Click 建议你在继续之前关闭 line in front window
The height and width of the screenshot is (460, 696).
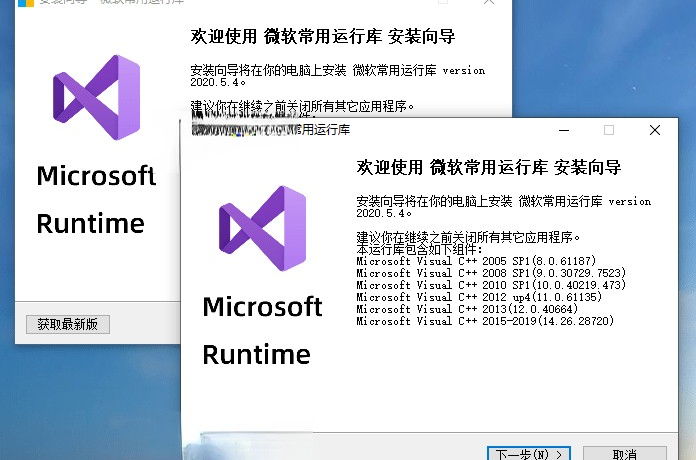(468, 238)
